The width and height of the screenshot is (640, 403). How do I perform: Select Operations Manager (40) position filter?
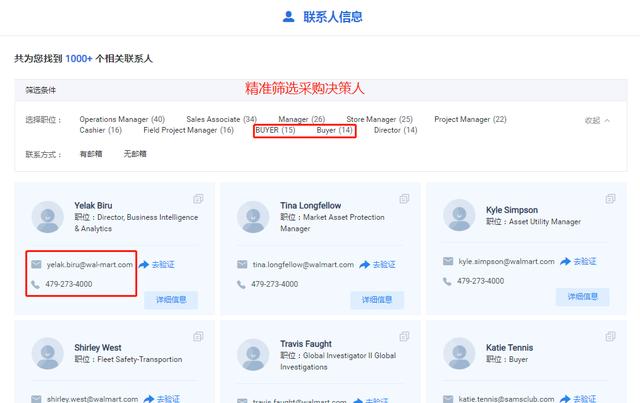tap(122, 119)
